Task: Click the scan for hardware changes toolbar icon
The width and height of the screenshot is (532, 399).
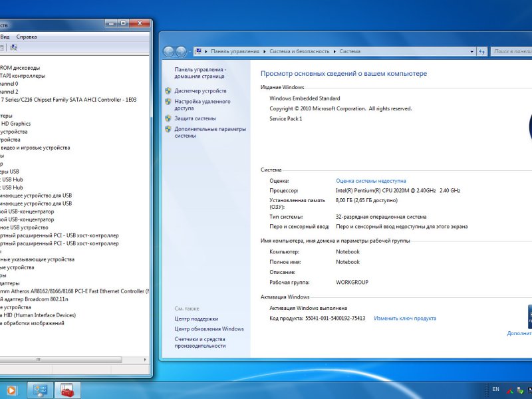Action: [x=13, y=47]
